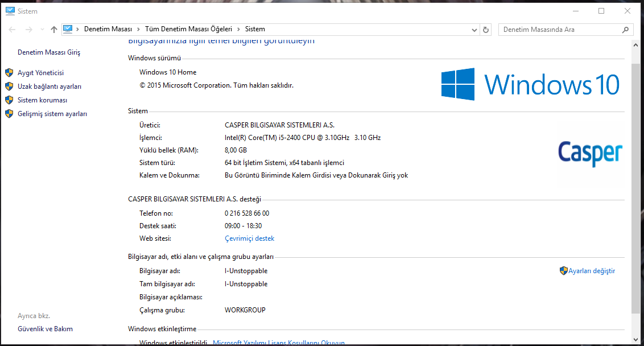Navigate to Tüm Denetim Masası Öğeleri breadcrumb

[x=188, y=29]
